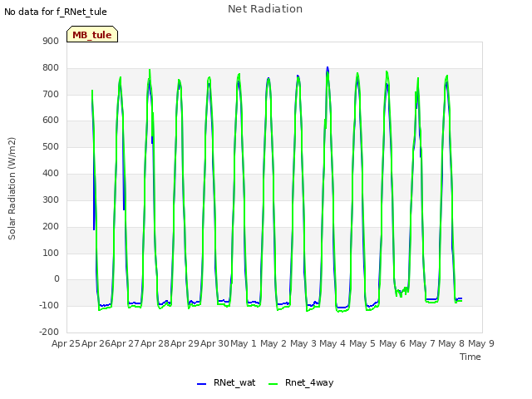Viewport: 532px width, 399px height.
Task: Click the 200 y-axis tick label
Action: pos(51,227)
